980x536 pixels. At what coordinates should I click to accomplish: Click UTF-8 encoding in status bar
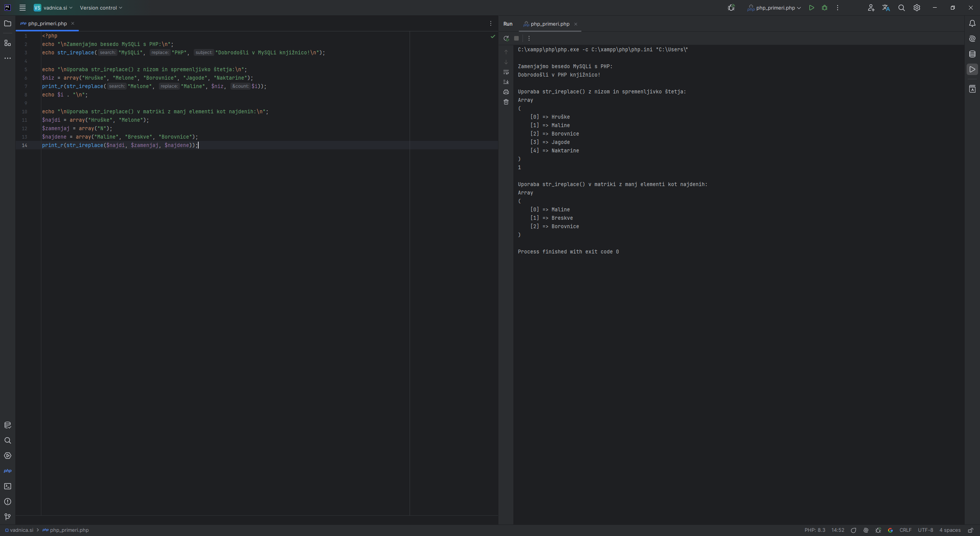pos(925,530)
